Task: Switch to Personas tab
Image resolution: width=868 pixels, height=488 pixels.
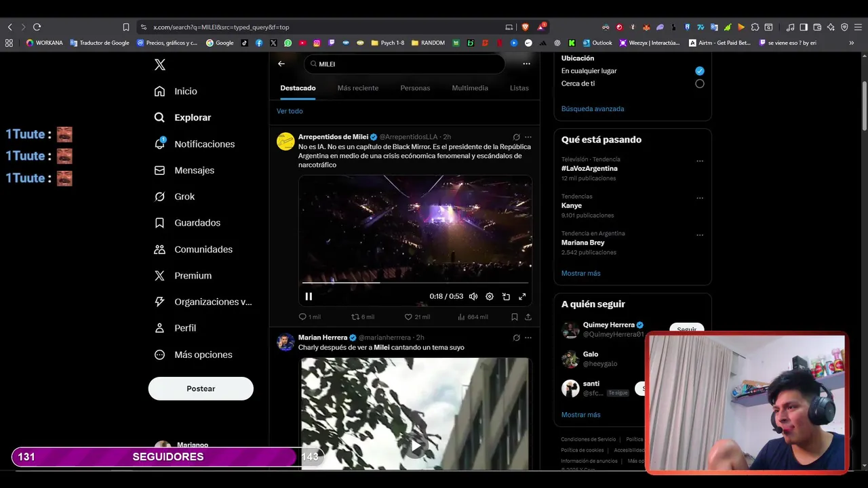Action: 415,88
